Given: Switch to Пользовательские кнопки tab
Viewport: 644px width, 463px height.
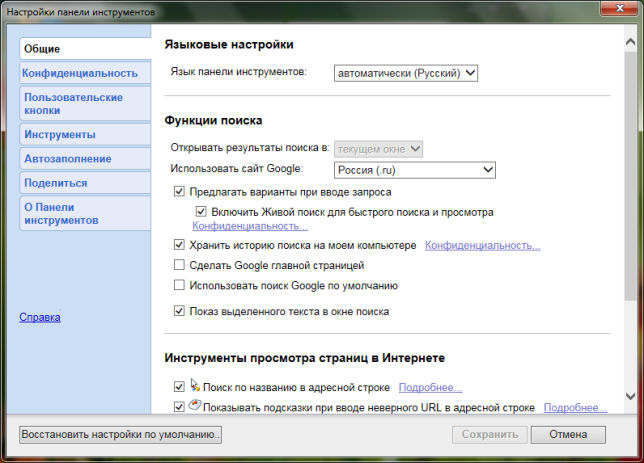Looking at the screenshot, I should pos(72,103).
